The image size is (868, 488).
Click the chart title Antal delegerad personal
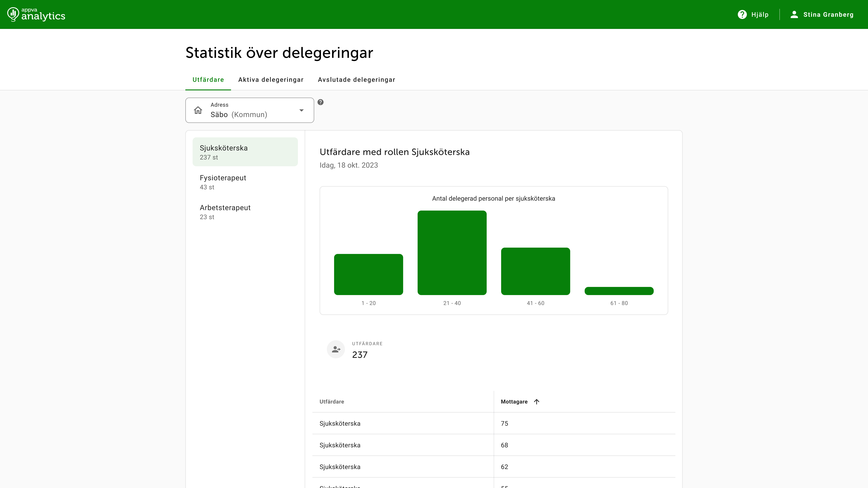pyautogui.click(x=493, y=199)
